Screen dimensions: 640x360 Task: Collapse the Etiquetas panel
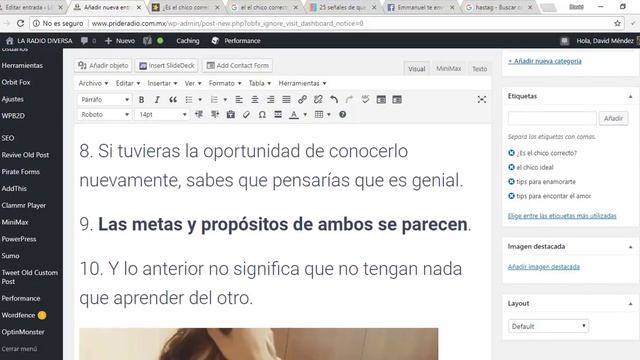630,96
